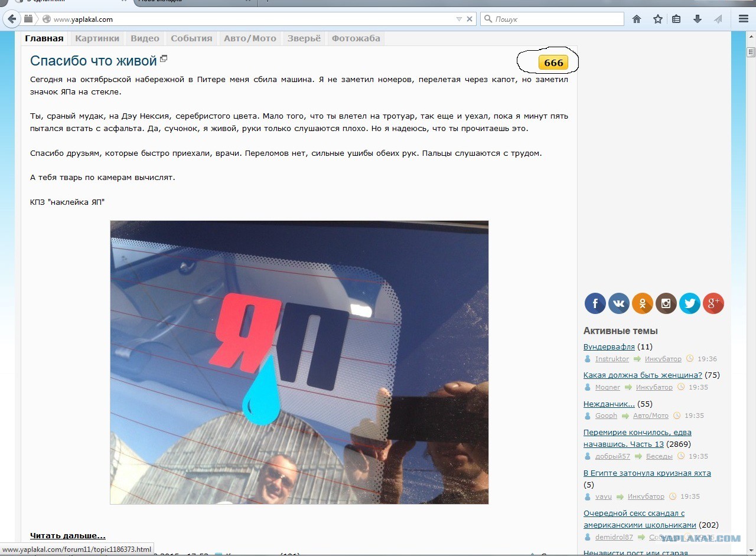
Task: Open the tab groups icon beside back button
Action: [x=28, y=19]
